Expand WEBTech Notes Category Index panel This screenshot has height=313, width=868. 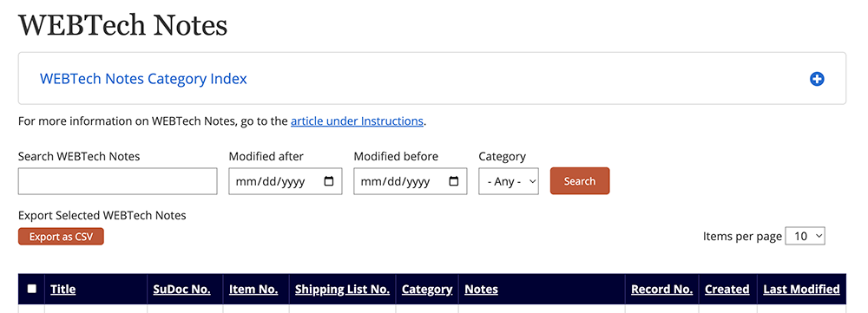(143, 79)
